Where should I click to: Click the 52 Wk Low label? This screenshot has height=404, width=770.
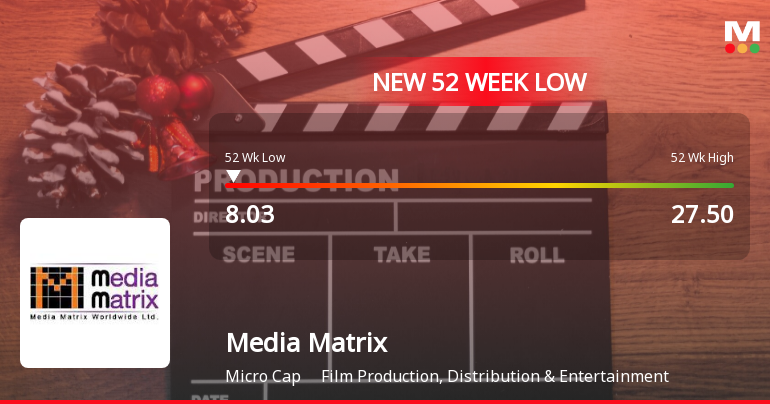pos(255,158)
